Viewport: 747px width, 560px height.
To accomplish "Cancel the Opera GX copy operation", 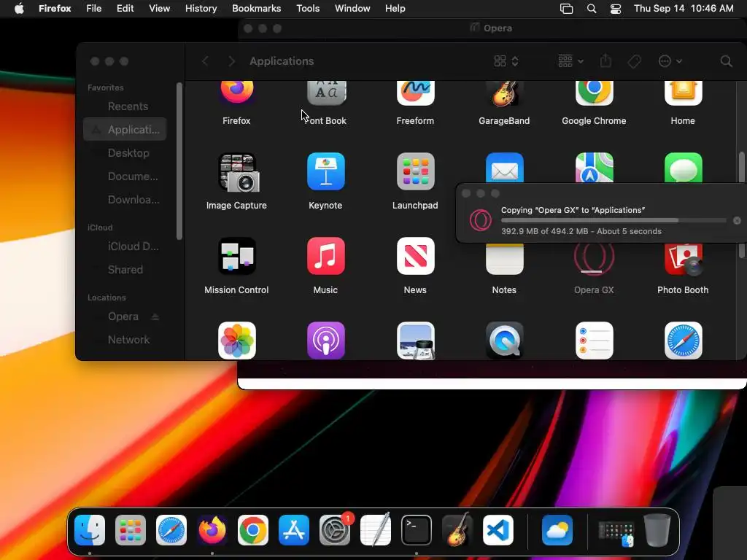I will point(737,220).
